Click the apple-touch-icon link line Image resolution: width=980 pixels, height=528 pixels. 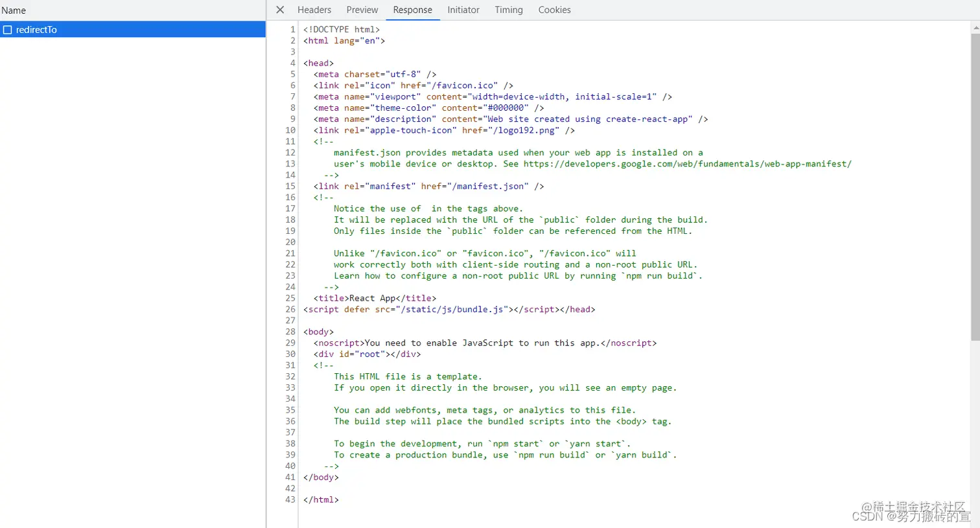(445, 130)
